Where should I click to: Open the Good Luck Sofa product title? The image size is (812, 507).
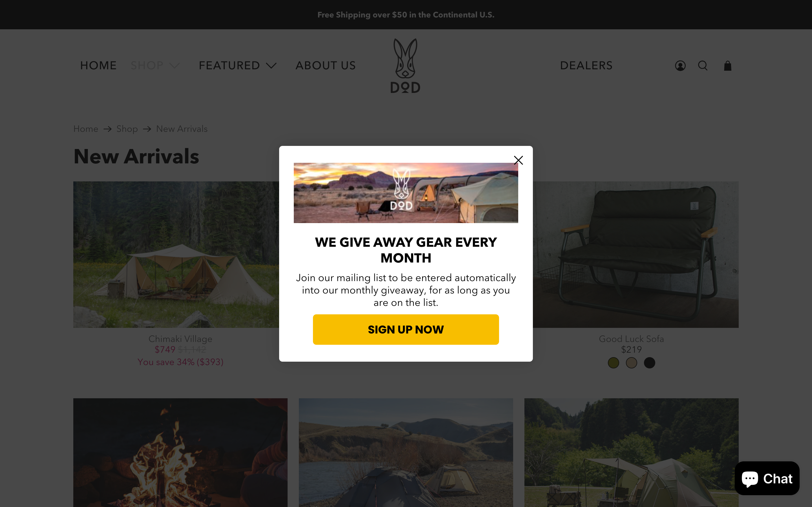click(631, 339)
